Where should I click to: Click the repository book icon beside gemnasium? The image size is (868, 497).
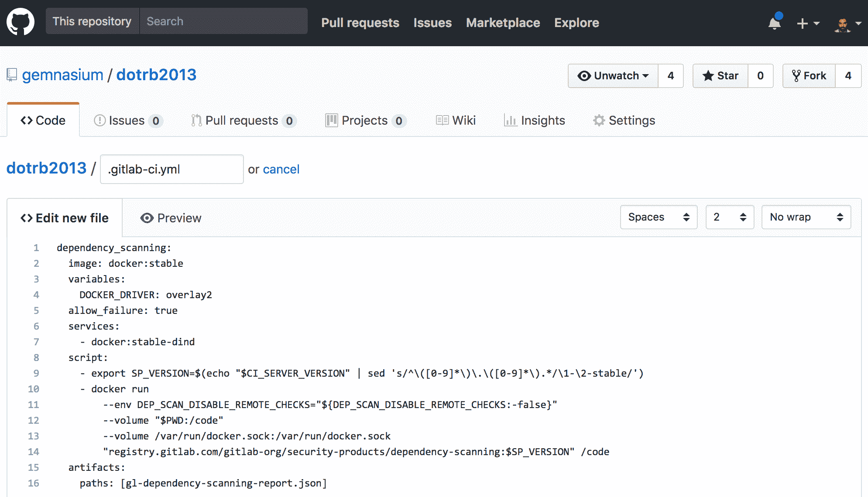pyautogui.click(x=12, y=75)
